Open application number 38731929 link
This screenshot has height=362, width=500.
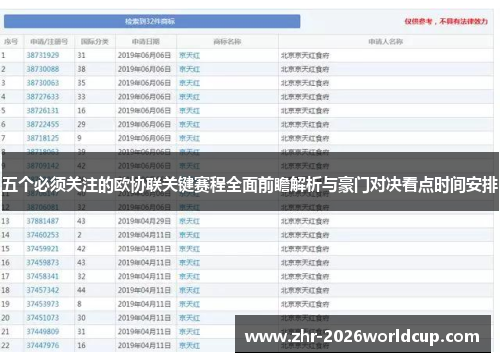43,55
